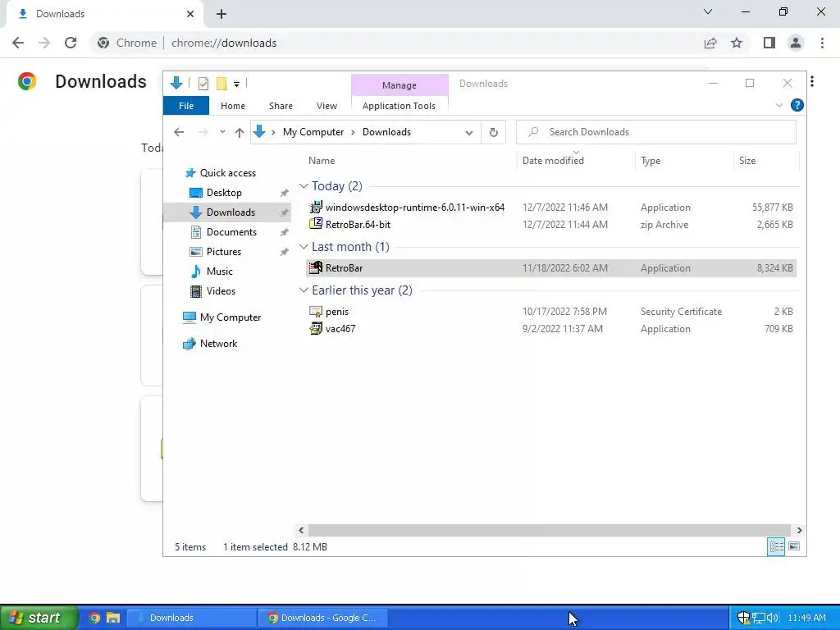Click the horizontal scrollbar in file list
Image resolution: width=840 pixels, height=630 pixels.
pos(549,531)
